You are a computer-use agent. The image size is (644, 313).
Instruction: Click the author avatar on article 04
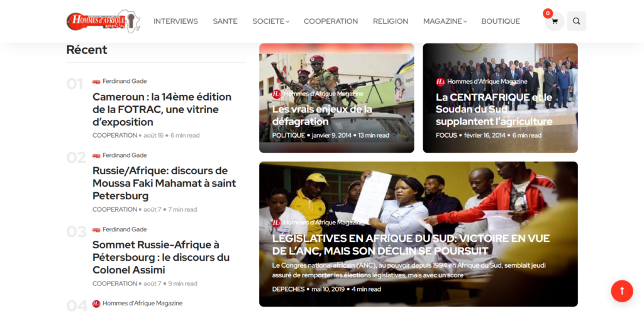(x=96, y=304)
